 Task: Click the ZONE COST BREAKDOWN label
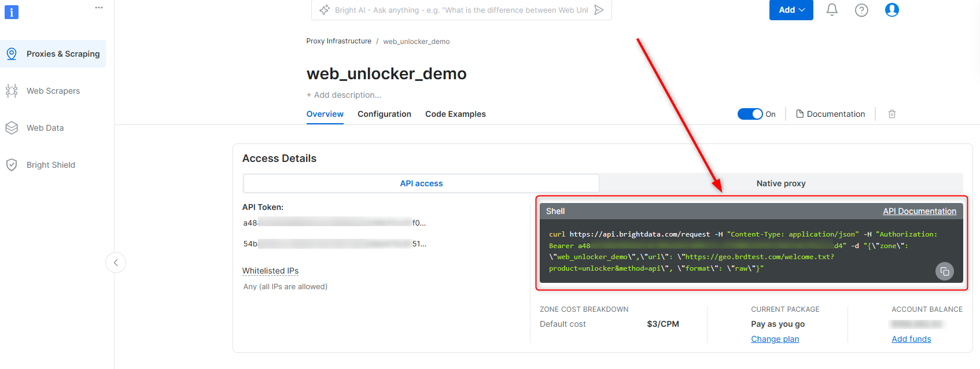pos(584,309)
